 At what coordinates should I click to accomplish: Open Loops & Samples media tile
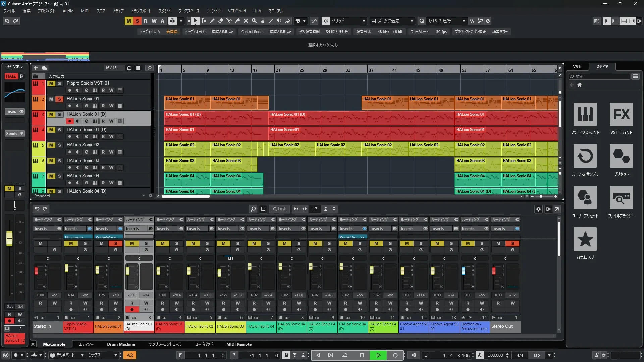[585, 156]
